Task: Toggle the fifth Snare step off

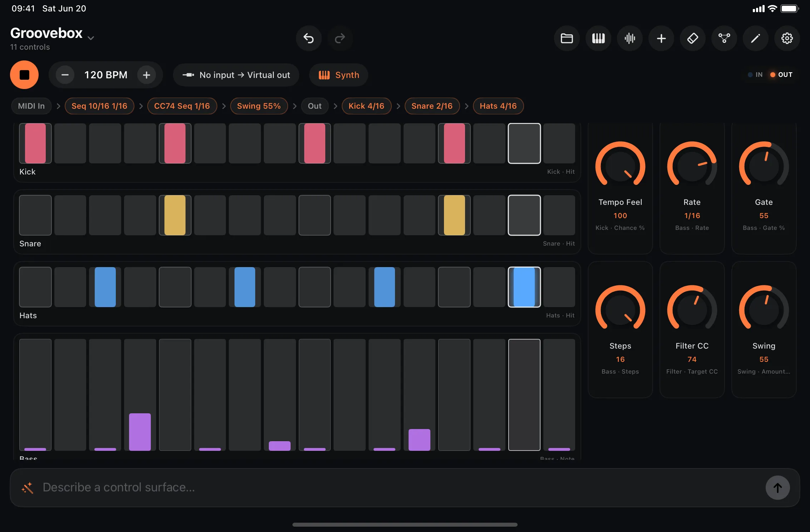Action: [175, 215]
